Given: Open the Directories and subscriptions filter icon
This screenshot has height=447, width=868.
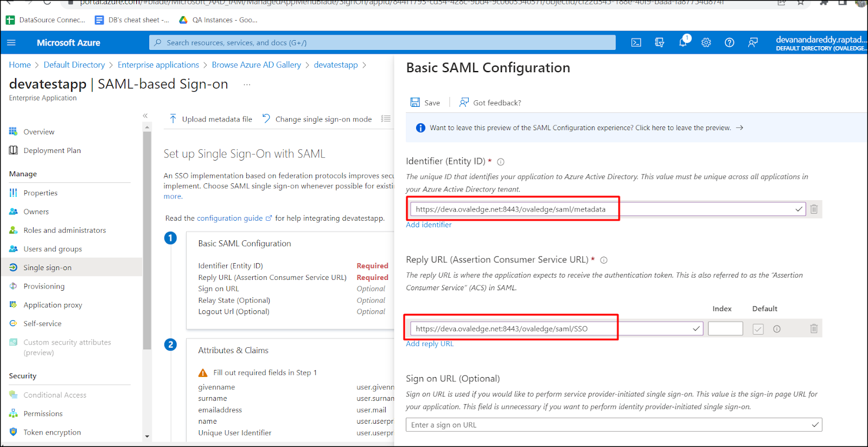Looking at the screenshot, I should pos(660,42).
